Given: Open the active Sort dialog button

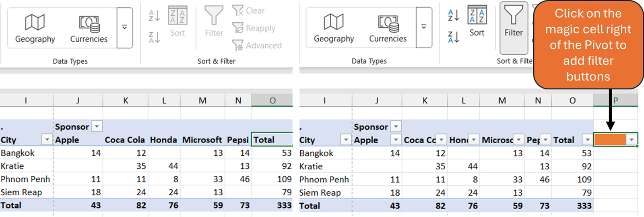Looking at the screenshot, I should 477,21.
